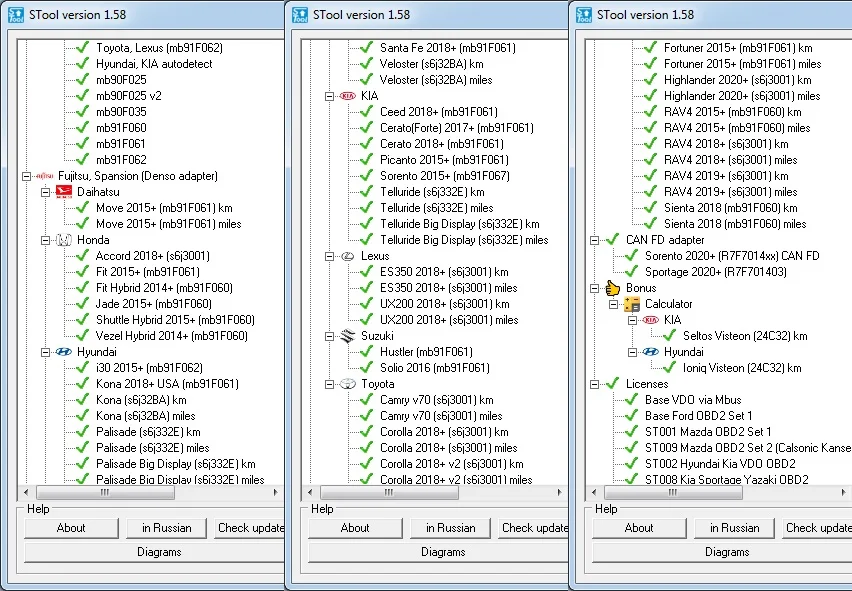This screenshot has width=852, height=591.
Task: Click the Bonus thumbs-up icon
Action: click(x=612, y=287)
